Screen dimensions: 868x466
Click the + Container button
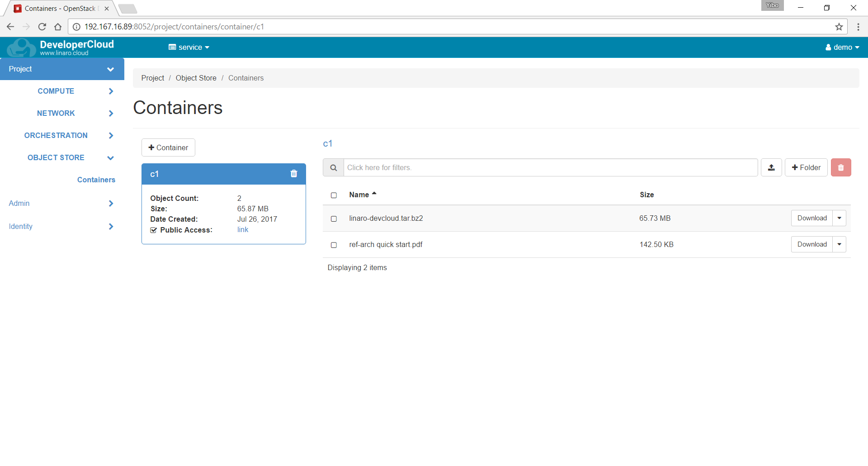pos(168,147)
